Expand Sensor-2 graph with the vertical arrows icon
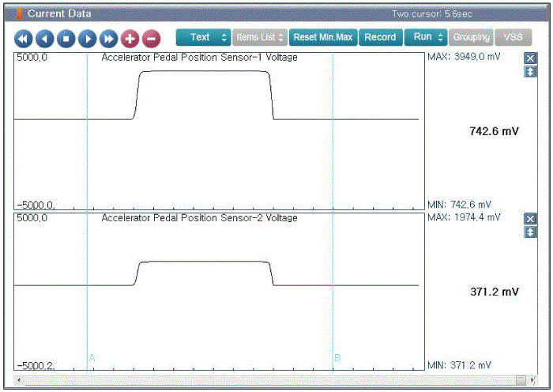 [530, 232]
